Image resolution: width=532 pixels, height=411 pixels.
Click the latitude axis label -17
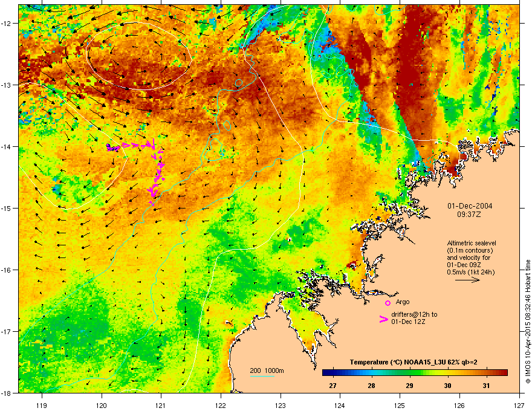(6, 331)
